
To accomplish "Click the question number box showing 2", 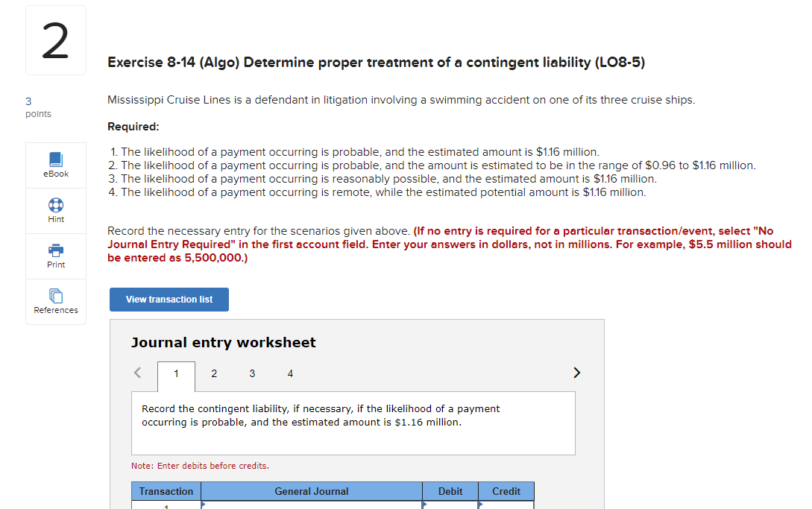I will coord(55,39).
